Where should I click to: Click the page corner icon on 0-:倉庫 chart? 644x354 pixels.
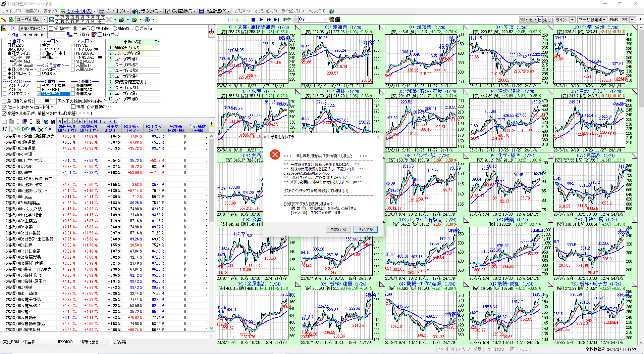[x=298, y=27]
